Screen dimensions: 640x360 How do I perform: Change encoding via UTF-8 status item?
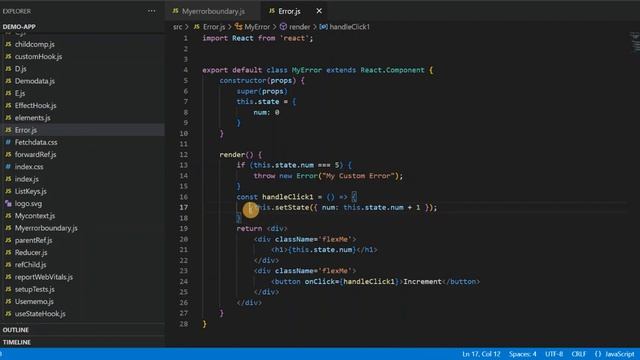[554, 354]
